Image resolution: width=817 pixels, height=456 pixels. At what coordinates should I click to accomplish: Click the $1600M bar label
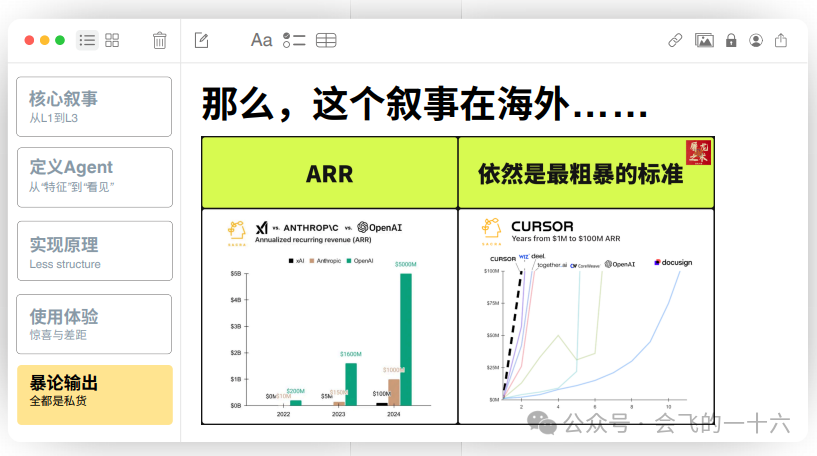pyautogui.click(x=351, y=354)
